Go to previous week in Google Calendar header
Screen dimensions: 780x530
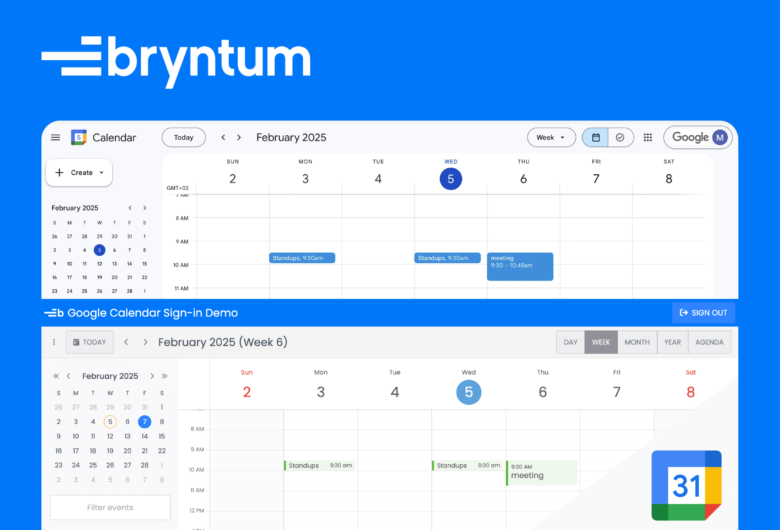tap(223, 137)
